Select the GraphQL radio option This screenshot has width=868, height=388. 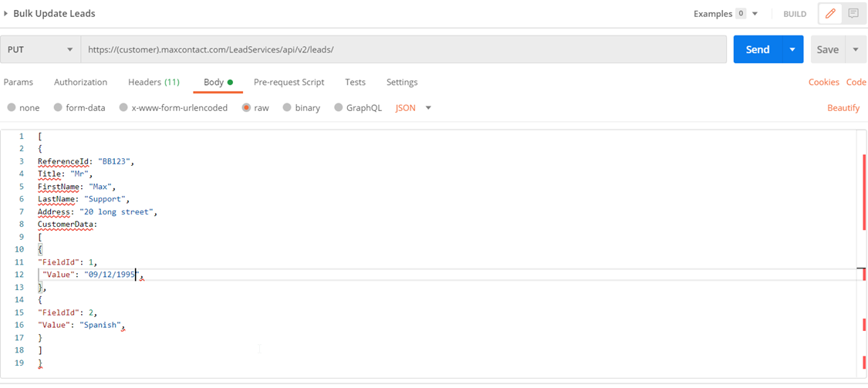[x=358, y=108]
